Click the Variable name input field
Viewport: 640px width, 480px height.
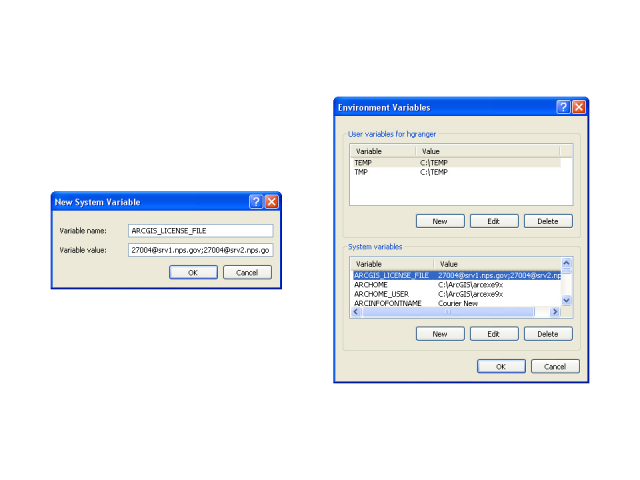point(200,230)
